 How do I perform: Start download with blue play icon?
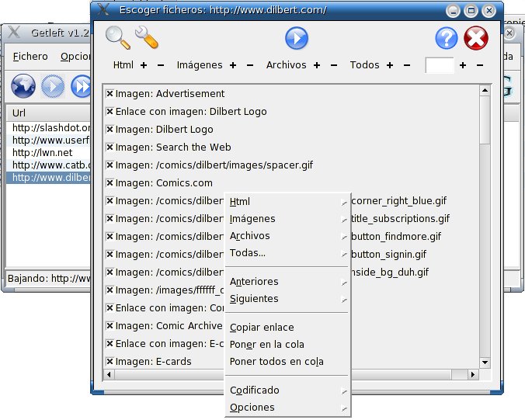(297, 38)
